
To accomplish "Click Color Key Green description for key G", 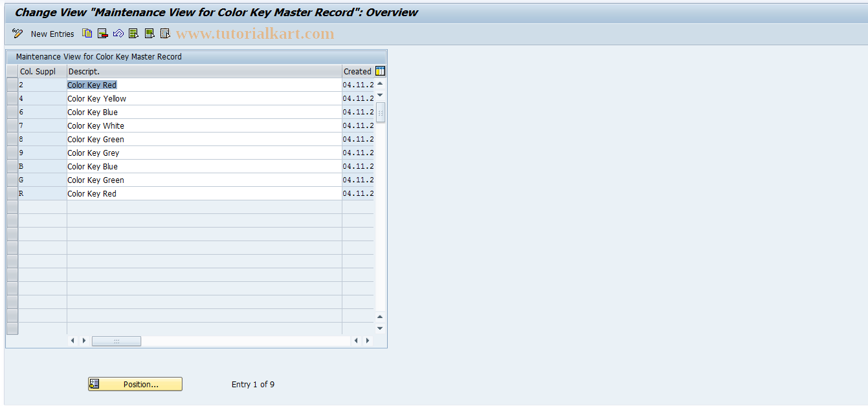I will (205, 180).
